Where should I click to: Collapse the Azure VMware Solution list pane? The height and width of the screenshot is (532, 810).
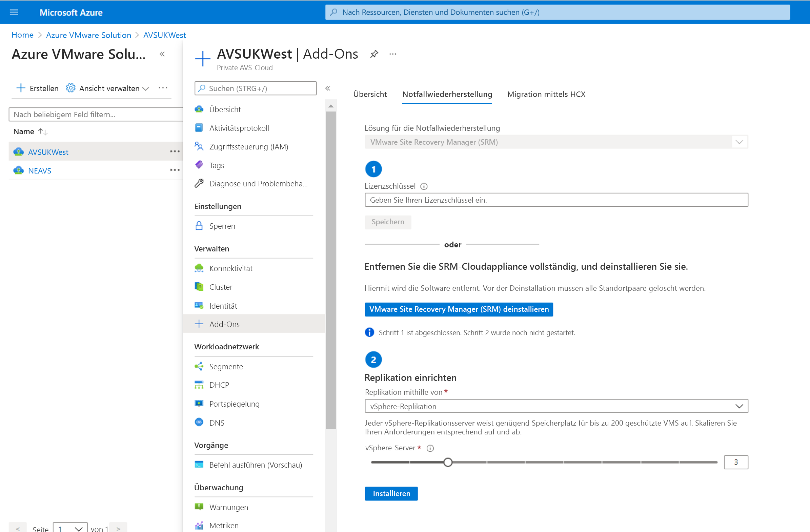162,54
